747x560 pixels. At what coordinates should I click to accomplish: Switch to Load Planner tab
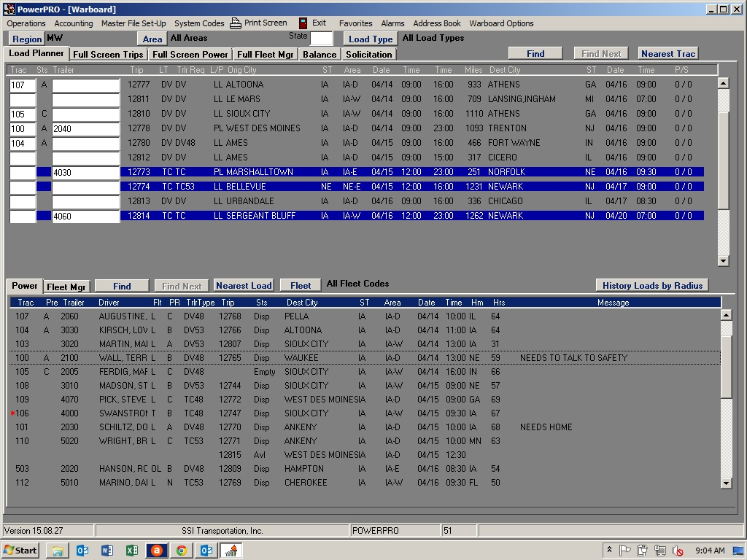36,53
